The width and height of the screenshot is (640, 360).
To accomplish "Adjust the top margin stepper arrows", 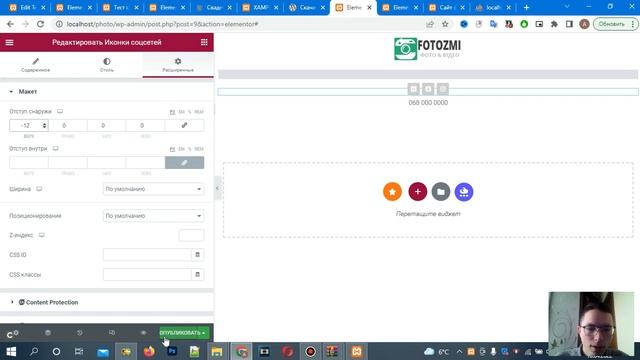I will [x=44, y=125].
